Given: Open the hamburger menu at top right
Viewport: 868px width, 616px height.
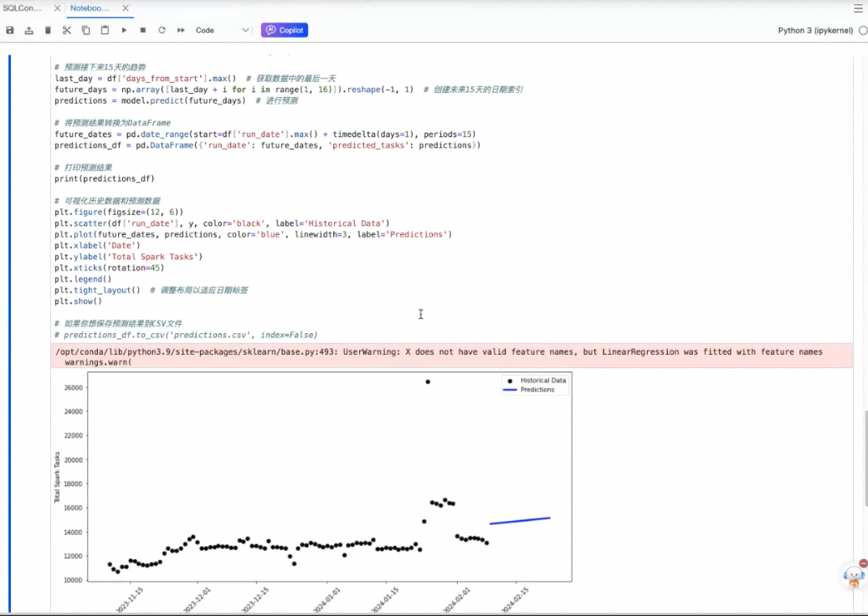Looking at the screenshot, I should pyautogui.click(x=858, y=8).
